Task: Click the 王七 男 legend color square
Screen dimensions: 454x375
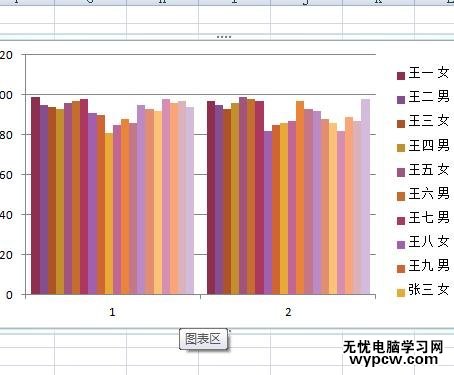Action: [x=401, y=220]
